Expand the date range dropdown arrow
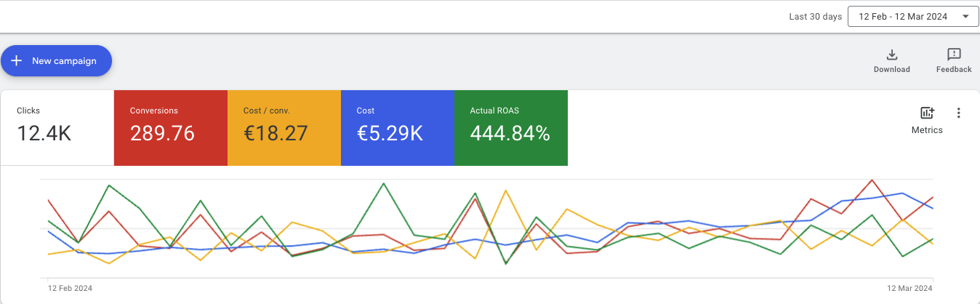Screen dimensions: 980x304 pyautogui.click(x=965, y=16)
